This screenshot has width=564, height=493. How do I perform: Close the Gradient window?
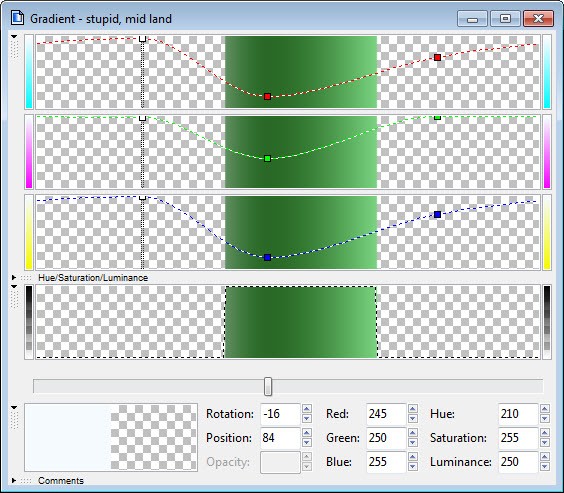tap(538, 19)
